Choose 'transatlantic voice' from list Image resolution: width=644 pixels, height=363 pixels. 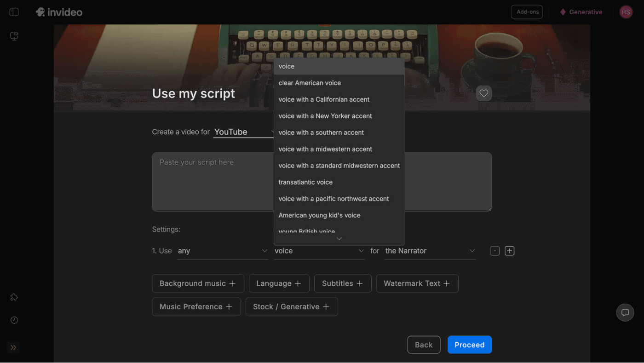coord(305,182)
